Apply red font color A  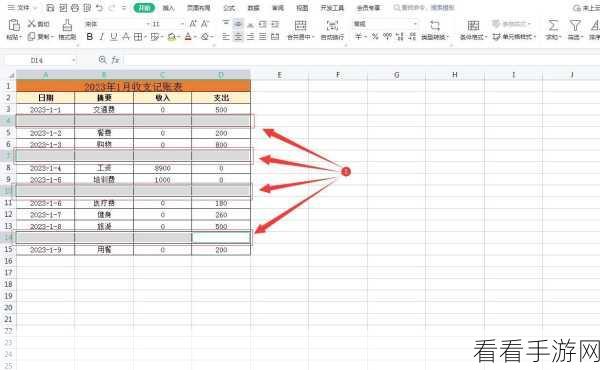(x=188, y=37)
